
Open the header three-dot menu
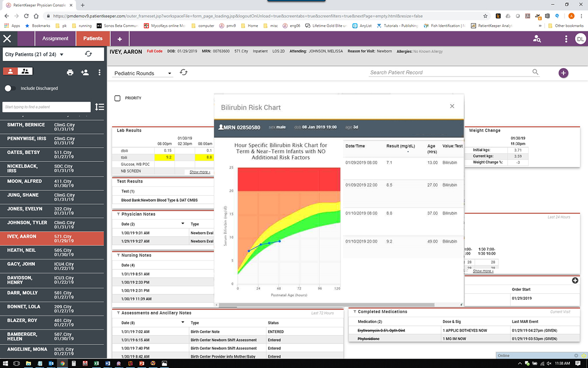pyautogui.click(x=566, y=39)
